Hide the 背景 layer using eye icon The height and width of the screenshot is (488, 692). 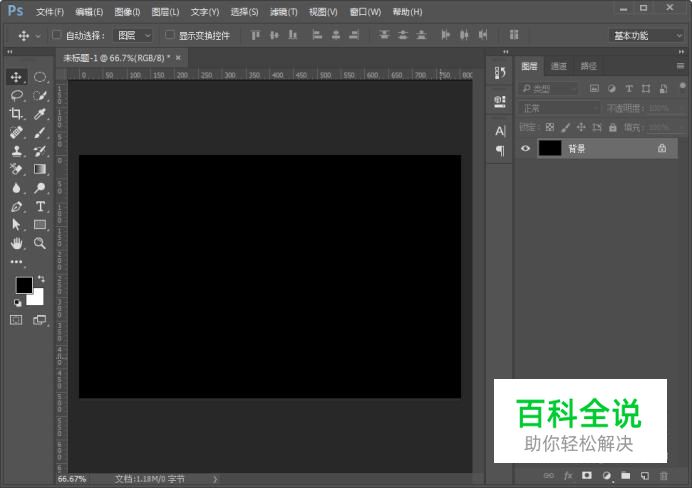click(525, 148)
